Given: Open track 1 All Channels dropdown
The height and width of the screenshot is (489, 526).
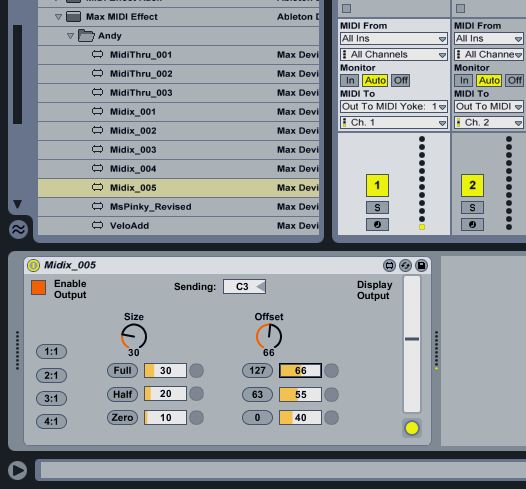Looking at the screenshot, I should (x=394, y=54).
